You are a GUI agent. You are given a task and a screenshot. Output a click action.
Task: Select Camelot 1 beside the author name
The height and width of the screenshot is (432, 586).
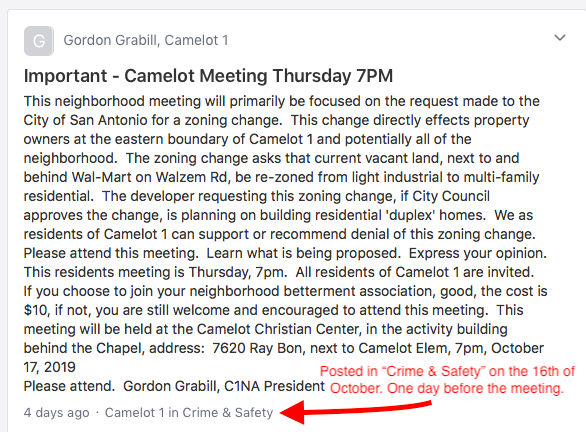196,40
